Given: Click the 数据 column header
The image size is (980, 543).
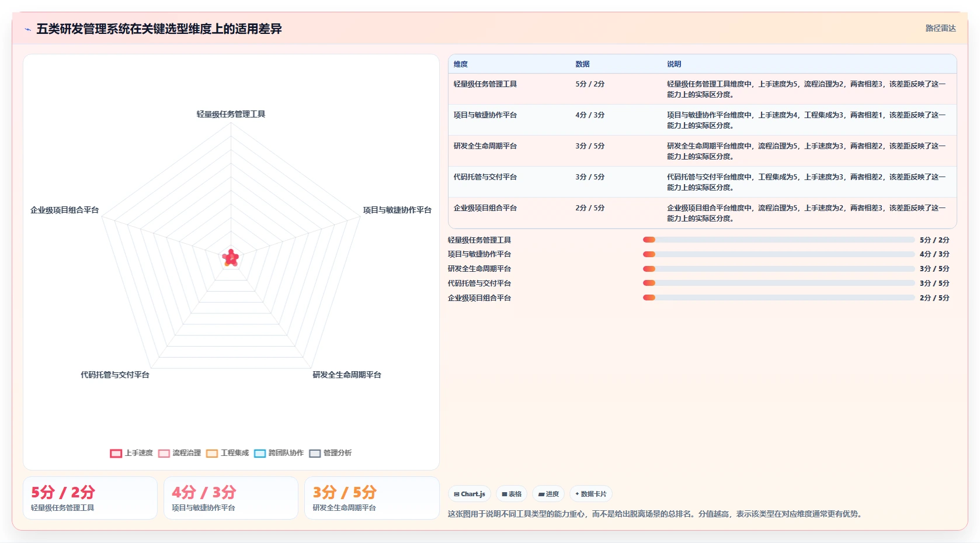Looking at the screenshot, I should point(582,64).
